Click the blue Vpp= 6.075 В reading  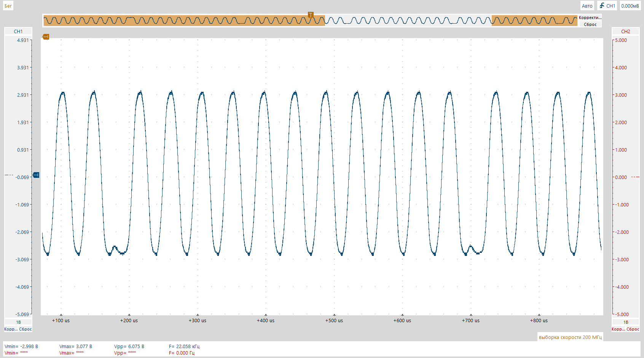(129, 346)
